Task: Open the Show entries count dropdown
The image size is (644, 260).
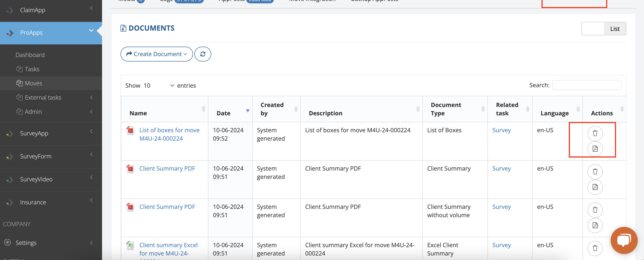Action: [x=159, y=85]
